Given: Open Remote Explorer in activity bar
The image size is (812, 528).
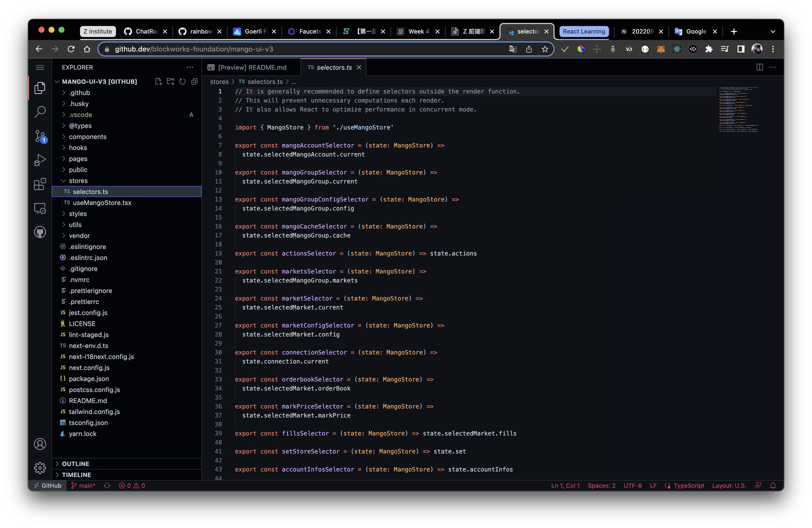Looking at the screenshot, I should tap(40, 208).
